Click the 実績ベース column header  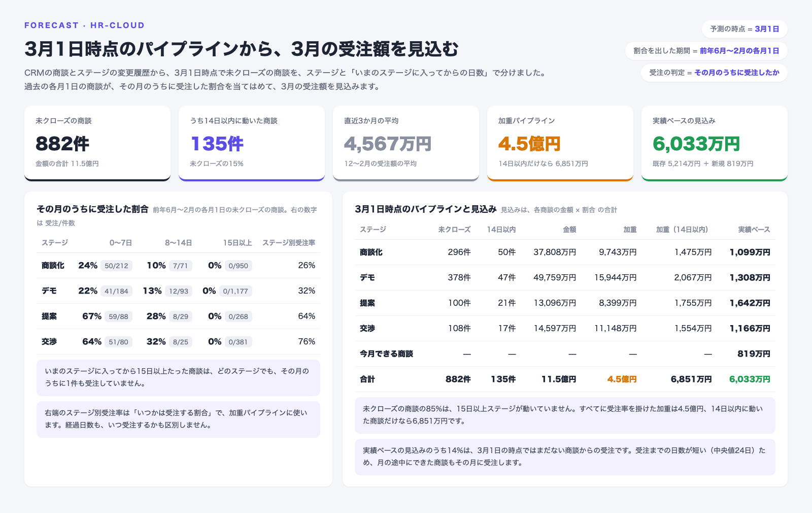click(x=754, y=230)
